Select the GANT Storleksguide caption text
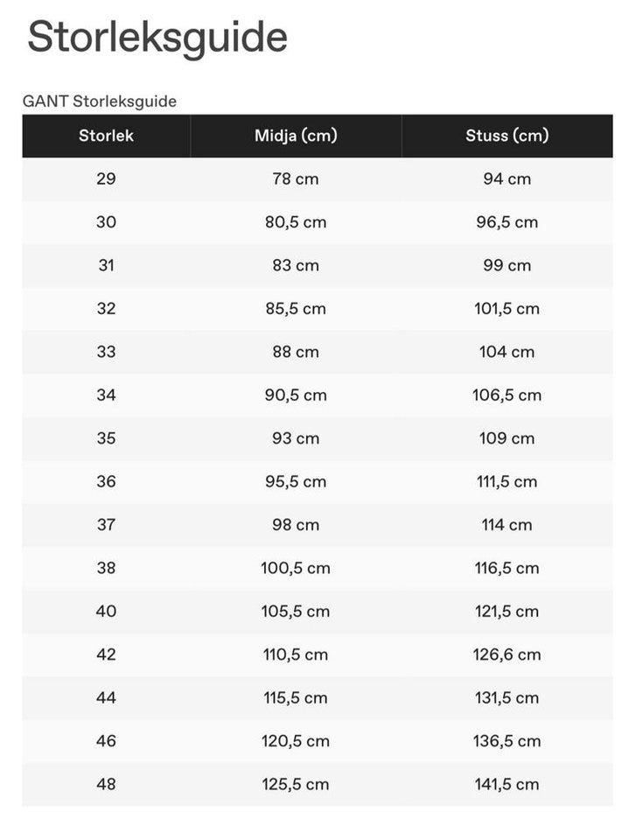Image resolution: width=636 pixels, height=840 pixels. click(x=100, y=101)
